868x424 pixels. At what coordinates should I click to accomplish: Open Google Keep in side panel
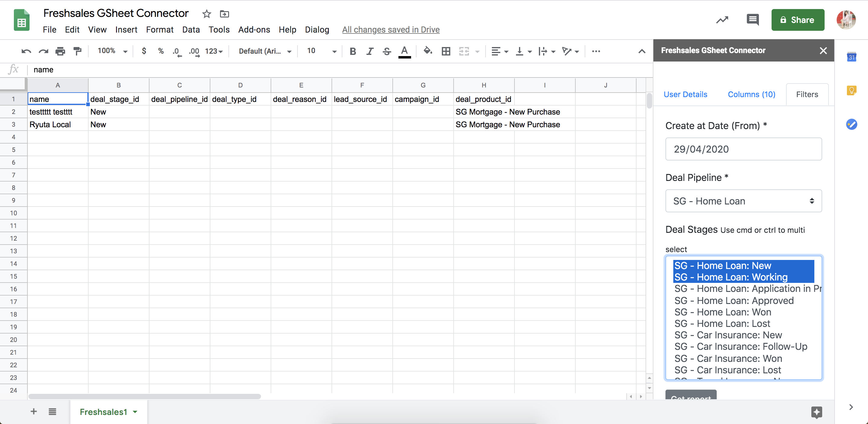point(851,90)
